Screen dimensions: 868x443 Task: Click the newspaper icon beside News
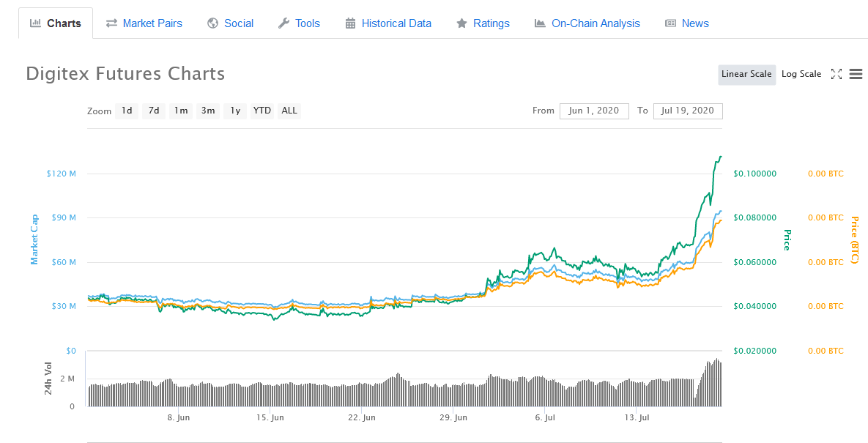click(670, 23)
